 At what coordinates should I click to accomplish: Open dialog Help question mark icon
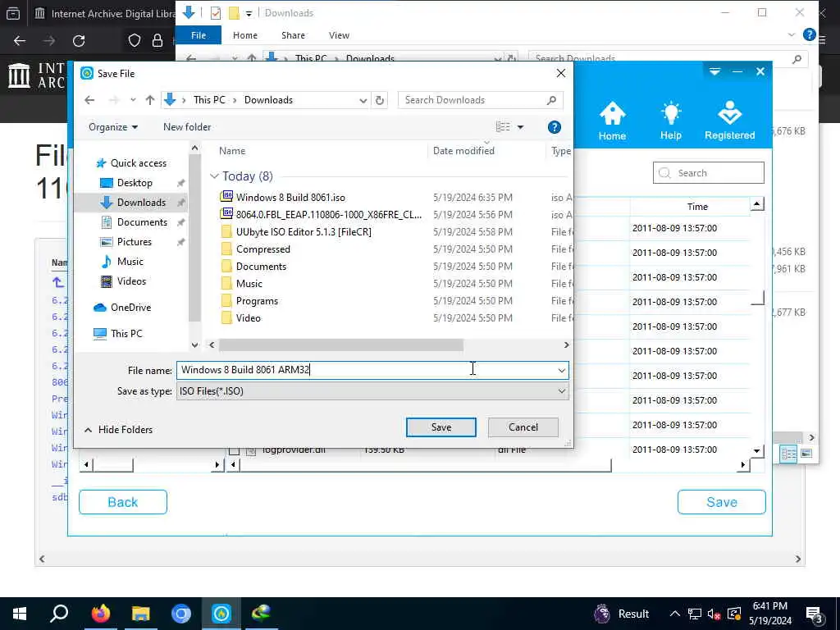(x=555, y=127)
